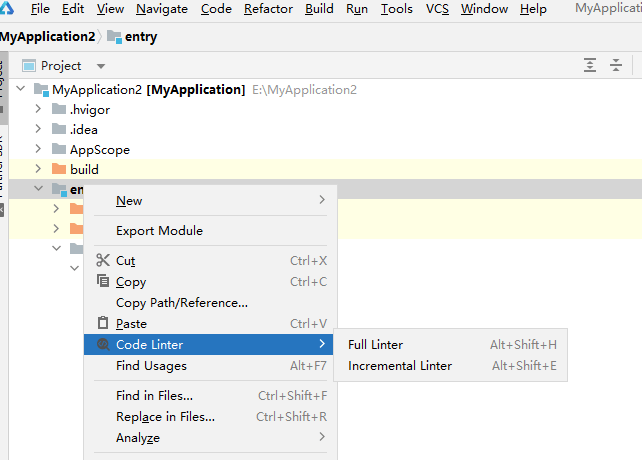Open the Run menu
642x460 pixels.
[x=357, y=9]
